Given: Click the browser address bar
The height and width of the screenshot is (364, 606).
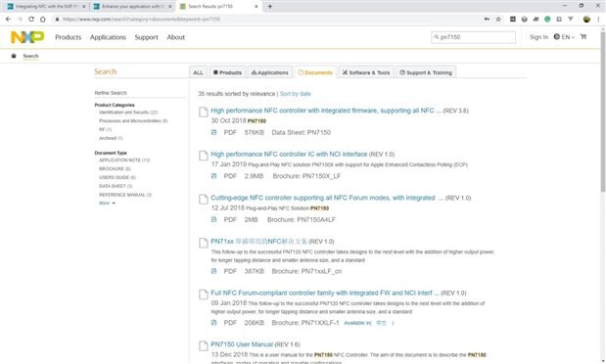Looking at the screenshot, I should pyautogui.click(x=266, y=19).
